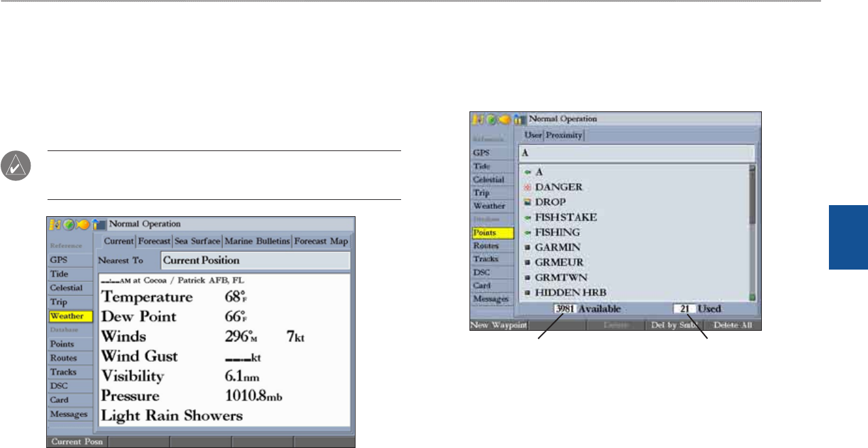Select Tide in Weather screen sidebar
Viewport: 868px width, 448px height.
coord(70,273)
